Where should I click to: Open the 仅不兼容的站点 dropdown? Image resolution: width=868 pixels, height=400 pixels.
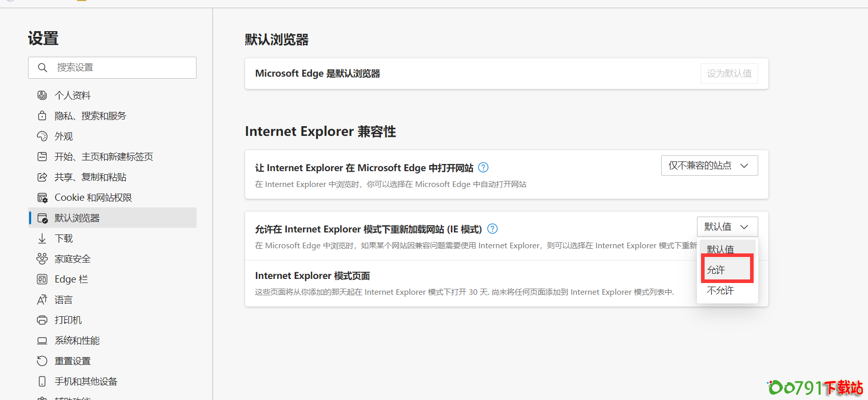pyautogui.click(x=709, y=166)
